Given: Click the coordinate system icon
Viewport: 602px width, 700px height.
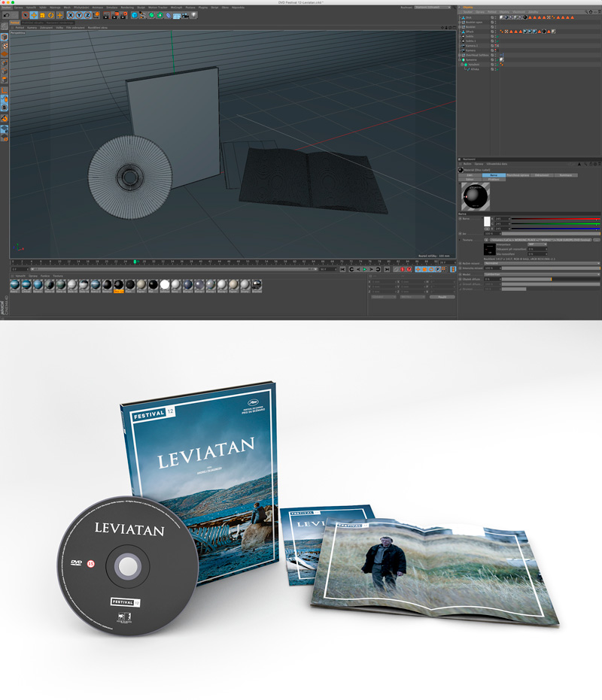Looking at the screenshot, I should click(96, 15).
